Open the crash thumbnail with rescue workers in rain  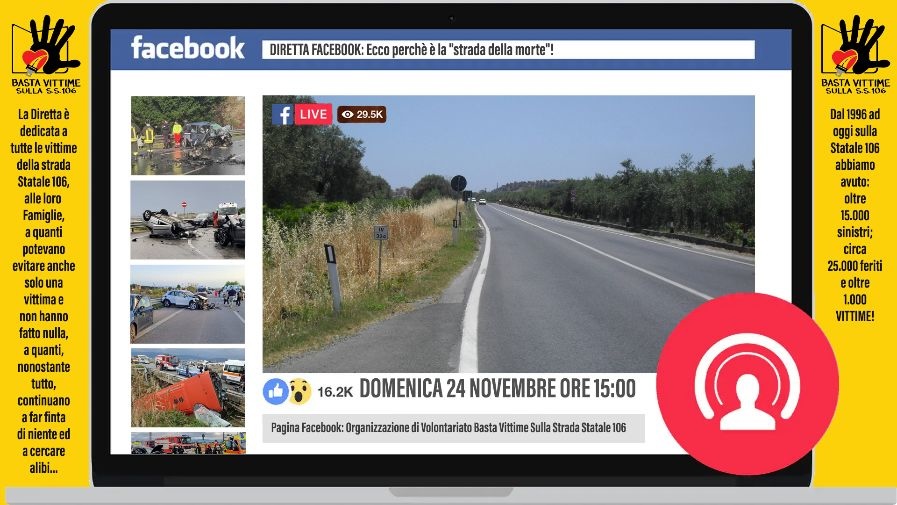pyautogui.click(x=188, y=136)
